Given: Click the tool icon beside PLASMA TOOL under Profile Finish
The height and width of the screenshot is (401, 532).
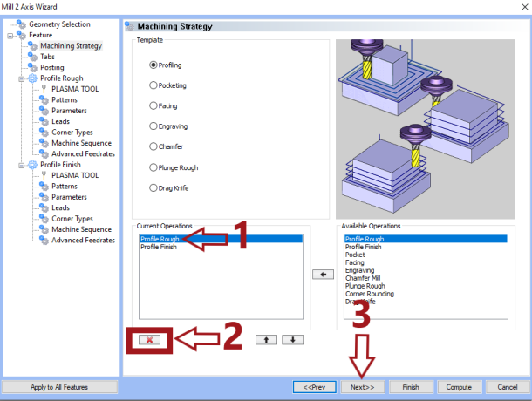Looking at the screenshot, I should tap(44, 175).
